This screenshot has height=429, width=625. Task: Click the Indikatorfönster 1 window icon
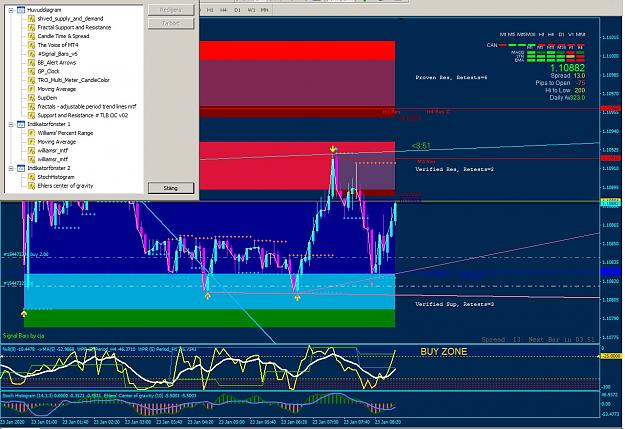point(21,124)
